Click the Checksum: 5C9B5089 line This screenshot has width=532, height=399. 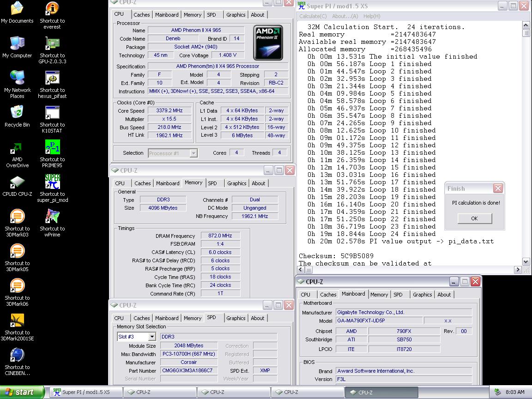point(336,256)
